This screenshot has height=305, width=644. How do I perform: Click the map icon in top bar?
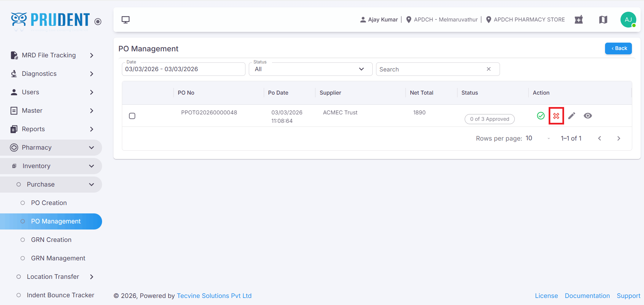(x=603, y=20)
